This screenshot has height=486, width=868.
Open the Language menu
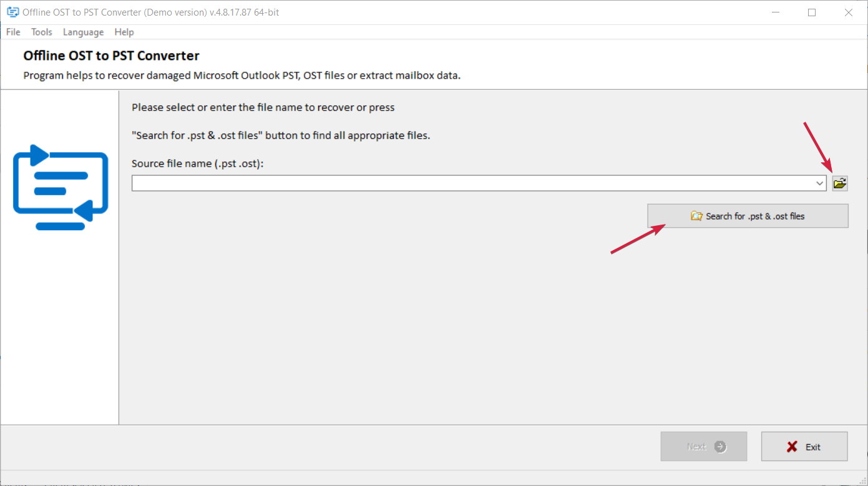(x=83, y=32)
